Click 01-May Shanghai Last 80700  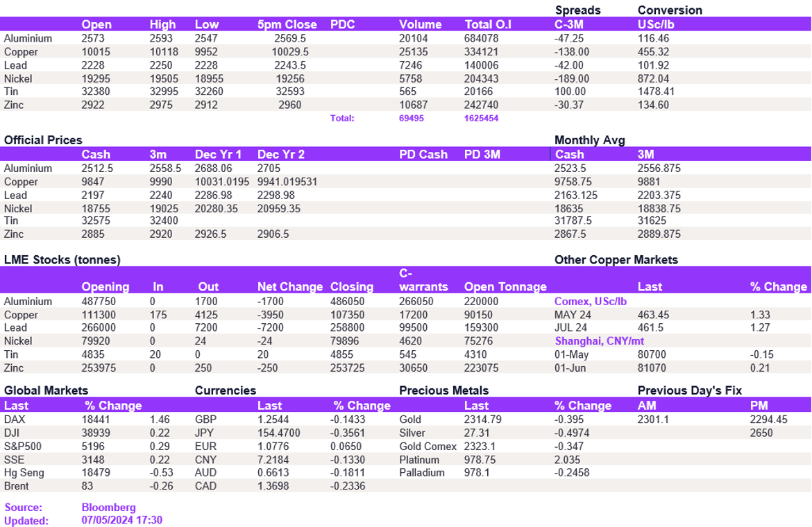coord(652,355)
